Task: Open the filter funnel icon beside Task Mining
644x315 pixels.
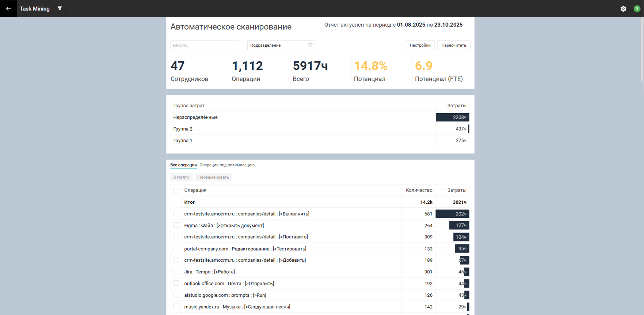Action: [60, 8]
